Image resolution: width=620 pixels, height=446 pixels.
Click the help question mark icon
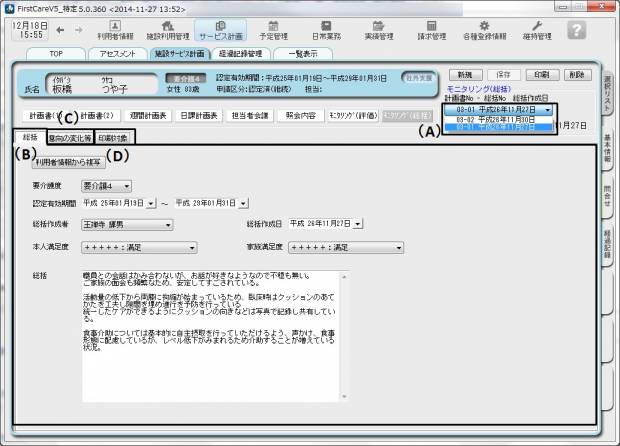pos(576,29)
